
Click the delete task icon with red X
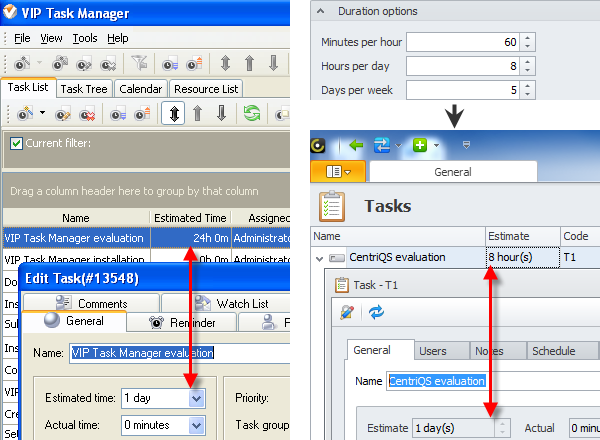click(x=87, y=114)
